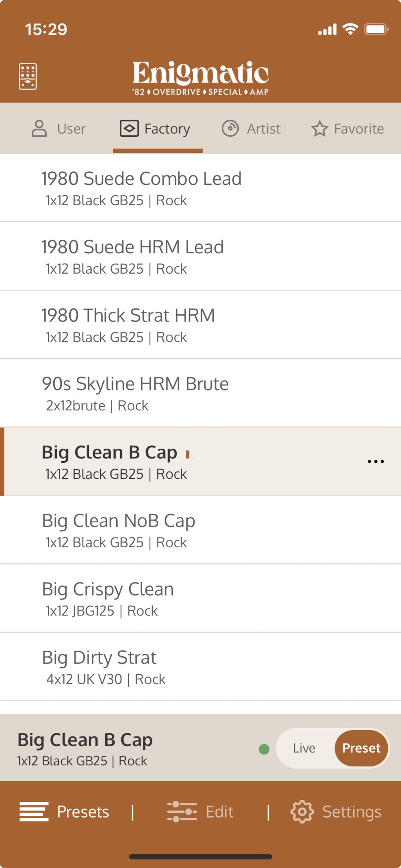Open the pedalboard device icon in header
Image resolution: width=401 pixels, height=868 pixels.
pyautogui.click(x=28, y=76)
